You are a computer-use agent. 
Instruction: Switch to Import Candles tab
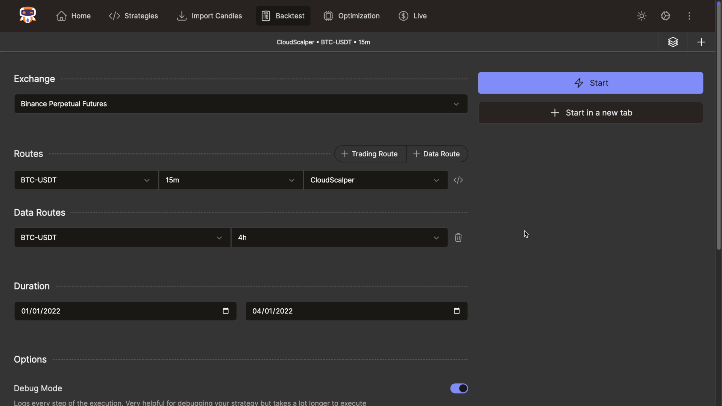208,16
